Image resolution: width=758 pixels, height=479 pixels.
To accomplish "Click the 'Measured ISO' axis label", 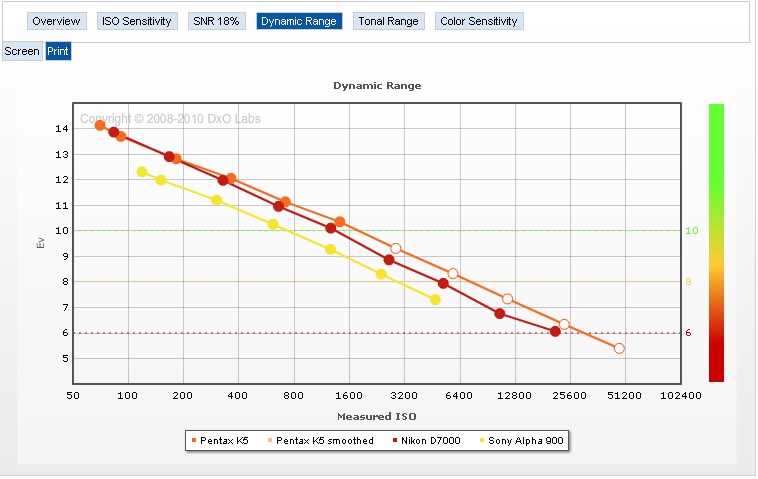I will coord(377,416).
